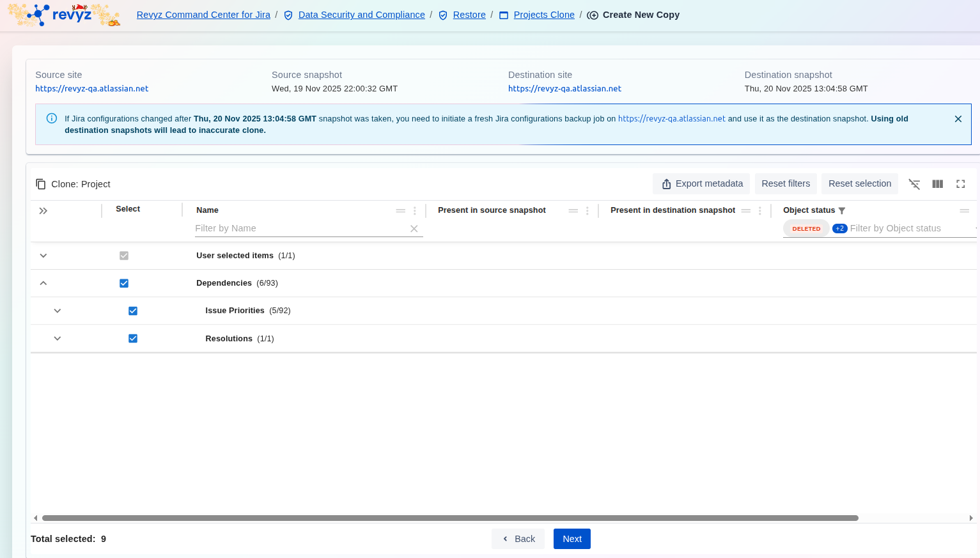The height and width of the screenshot is (558, 980).
Task: Dismiss the info banner with X
Action: click(x=958, y=119)
